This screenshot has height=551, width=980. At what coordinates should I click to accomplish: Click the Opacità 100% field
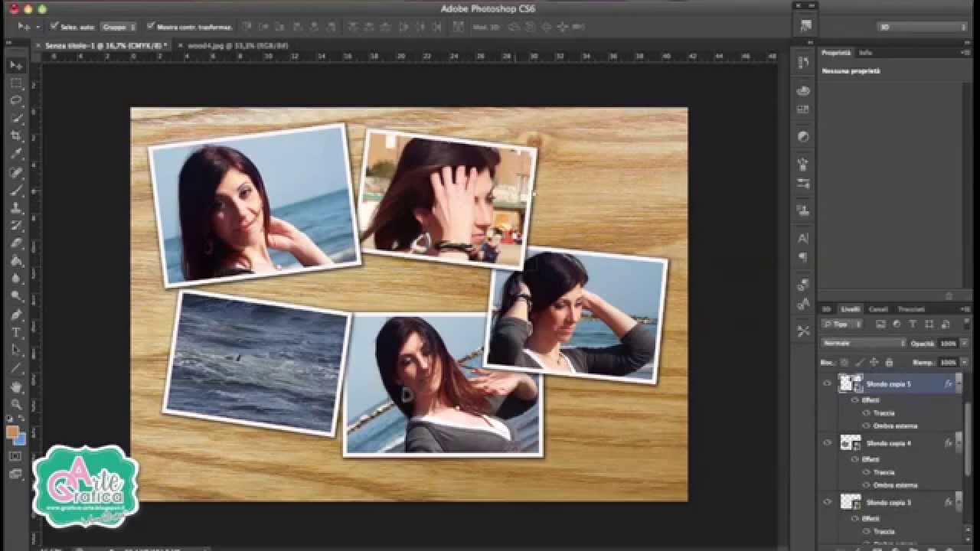tap(948, 343)
